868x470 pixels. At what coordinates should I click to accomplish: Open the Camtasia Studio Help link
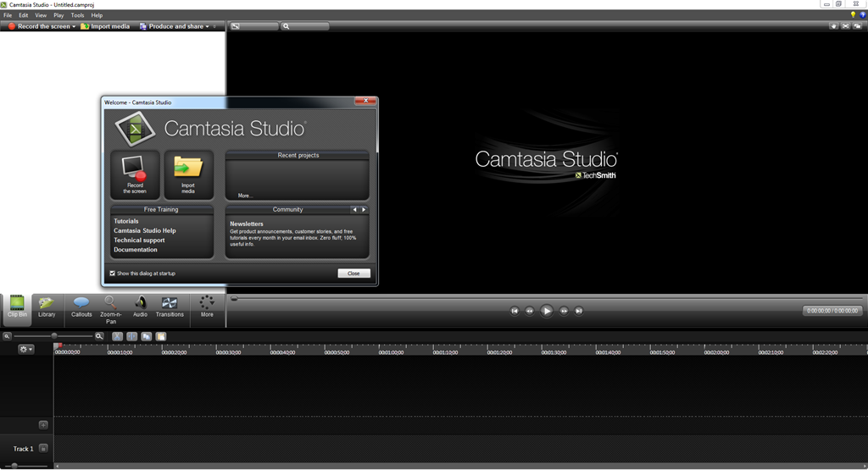coord(144,230)
